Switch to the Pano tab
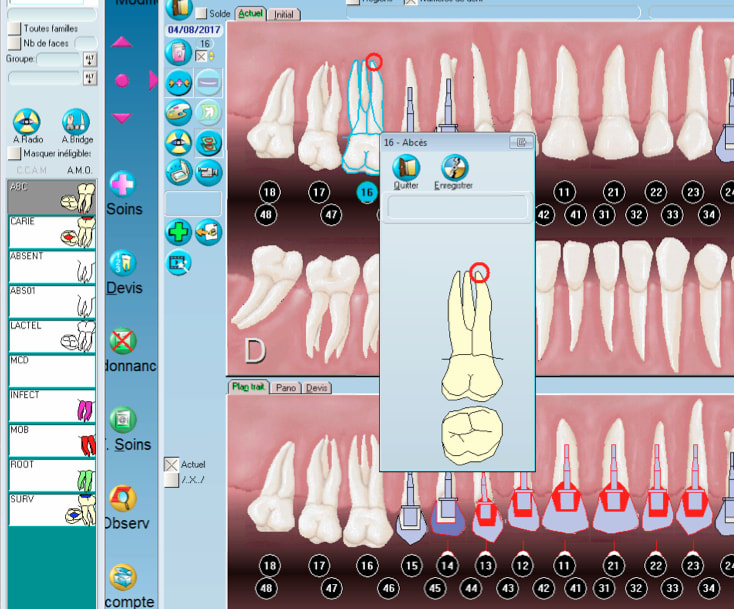734x609 pixels. pyautogui.click(x=286, y=387)
